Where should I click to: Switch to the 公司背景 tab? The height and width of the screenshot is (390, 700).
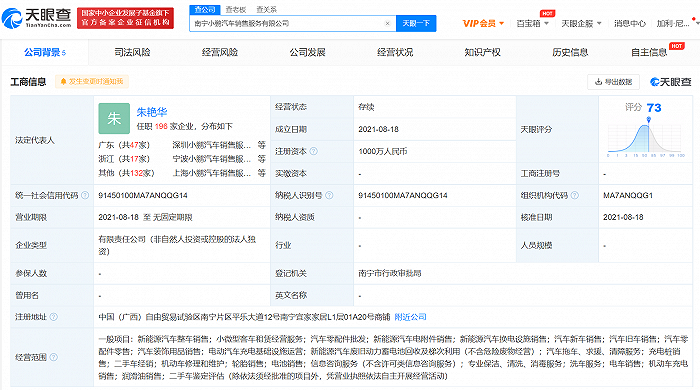tap(45, 52)
